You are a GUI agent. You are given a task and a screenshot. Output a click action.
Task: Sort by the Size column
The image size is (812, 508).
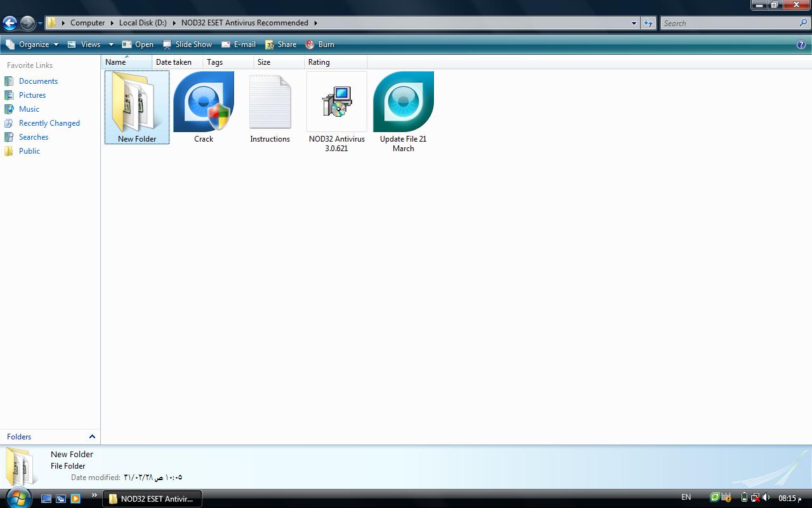click(279, 62)
